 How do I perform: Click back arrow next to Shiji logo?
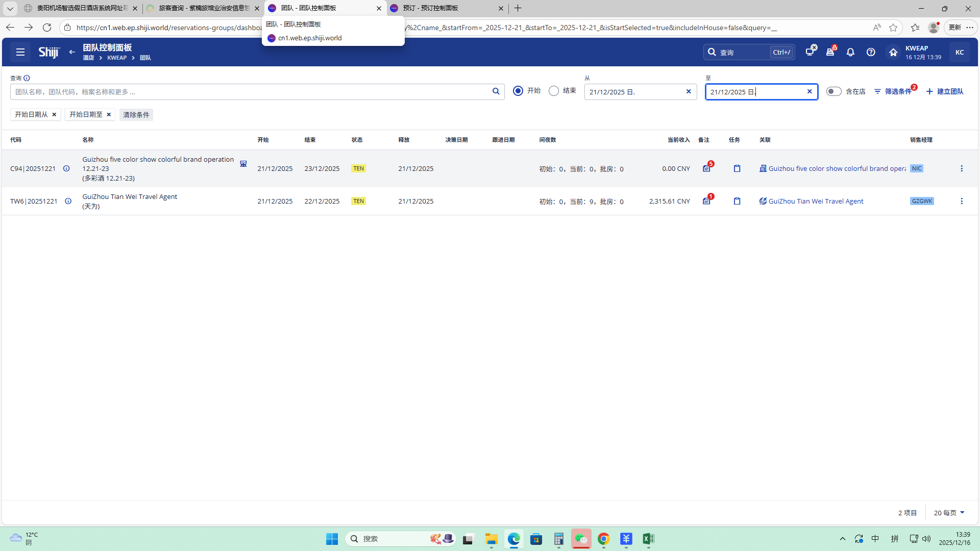pos(72,52)
